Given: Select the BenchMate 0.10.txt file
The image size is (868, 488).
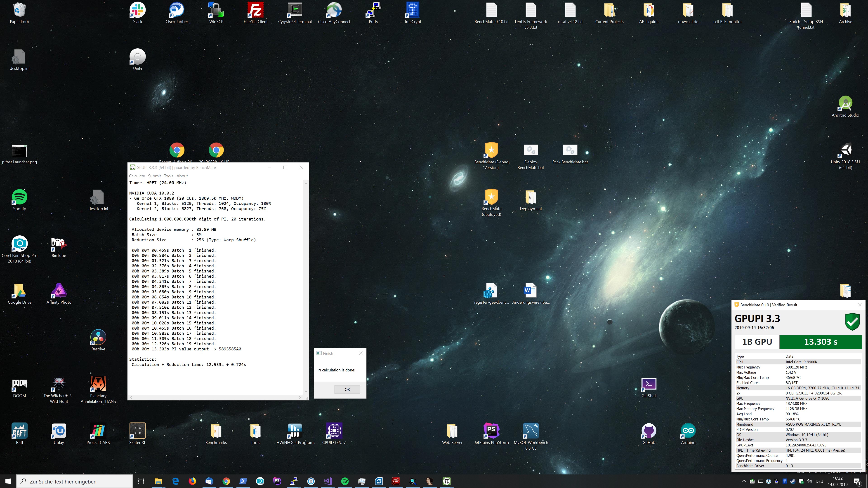Looking at the screenshot, I should (491, 13).
